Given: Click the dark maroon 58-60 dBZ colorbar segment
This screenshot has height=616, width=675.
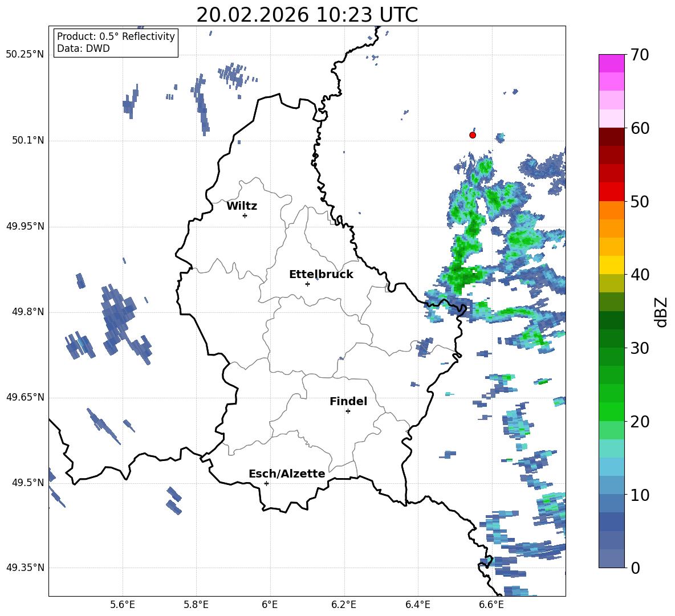Looking at the screenshot, I should [x=611, y=136].
